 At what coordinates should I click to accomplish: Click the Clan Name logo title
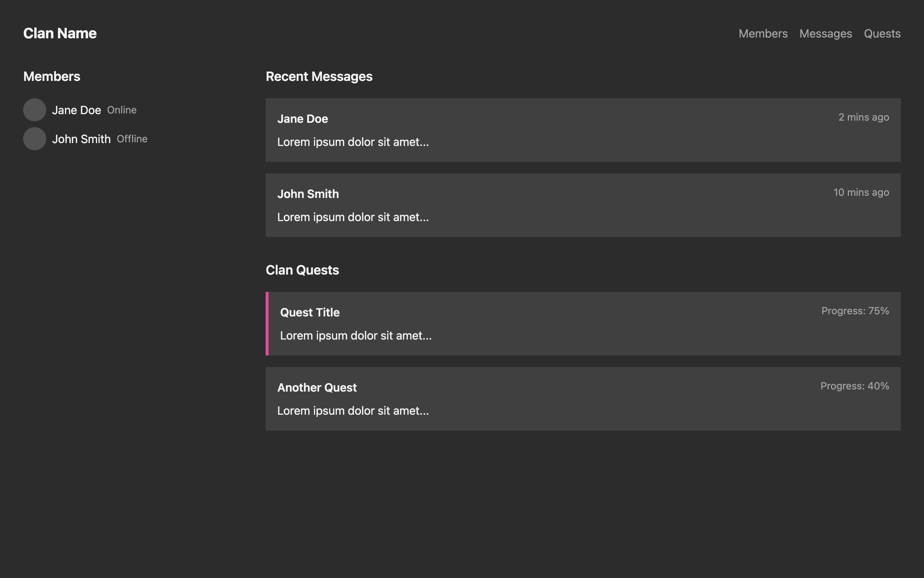[x=60, y=34]
